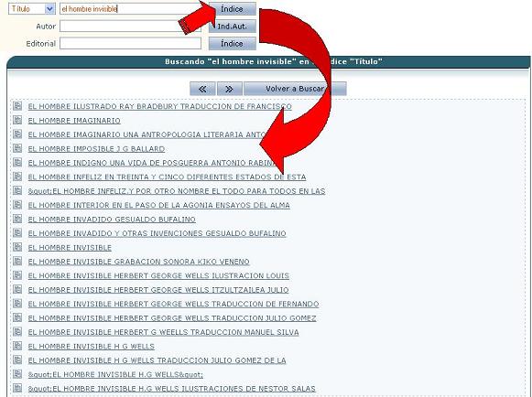532x397 pixels.
Task: Click record icon beside El Hombre Interior
Action: click(17, 204)
